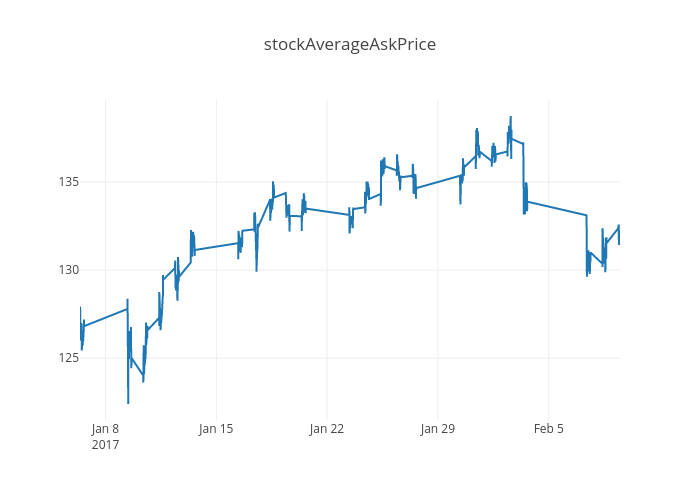Click the flat line segment around Jan 15
Viewport: 700px width, 500px height.
click(215, 246)
